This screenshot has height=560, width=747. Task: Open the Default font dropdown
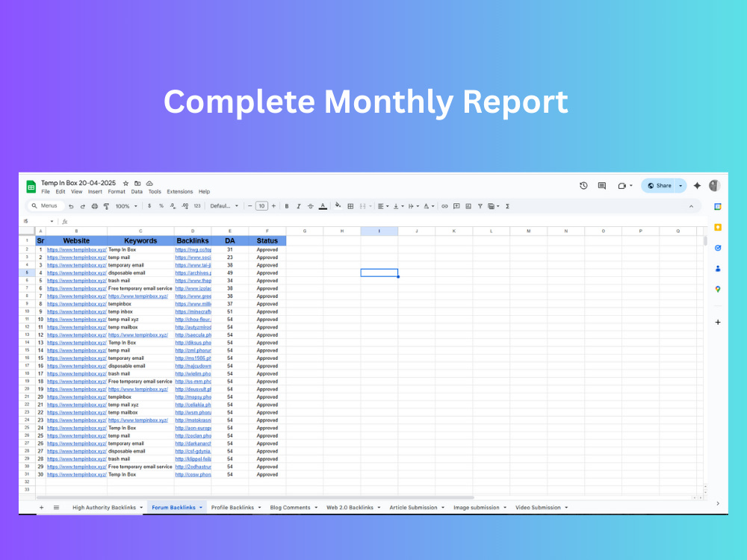click(224, 206)
